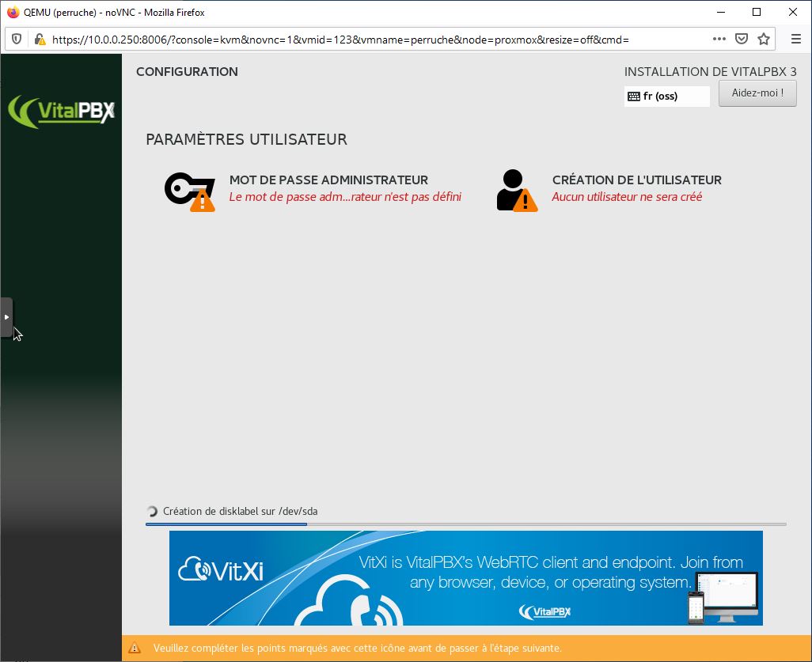The image size is (812, 662).
Task: Click Firefox logo in title bar
Action: pyautogui.click(x=13, y=12)
